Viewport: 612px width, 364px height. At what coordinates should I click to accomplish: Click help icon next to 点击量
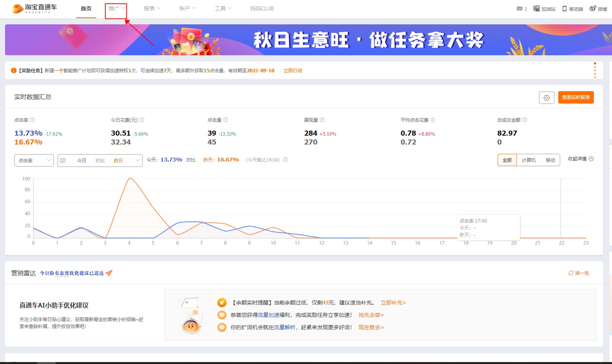coord(226,120)
